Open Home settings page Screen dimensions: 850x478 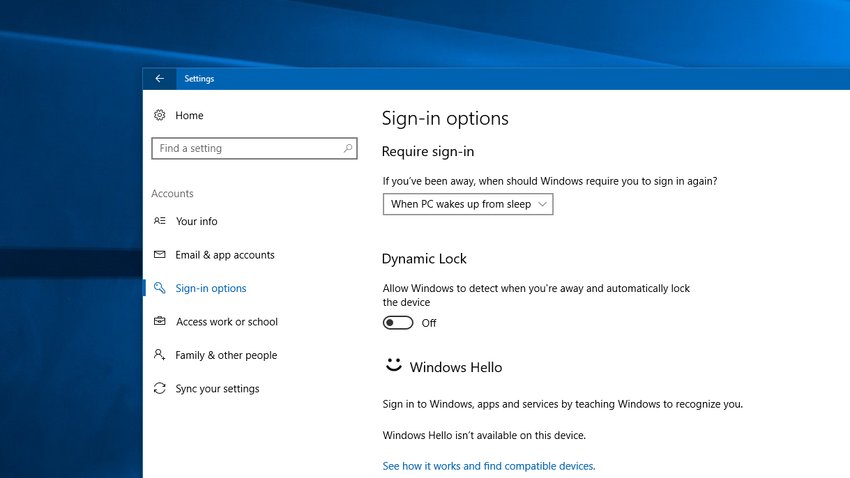[x=189, y=115]
